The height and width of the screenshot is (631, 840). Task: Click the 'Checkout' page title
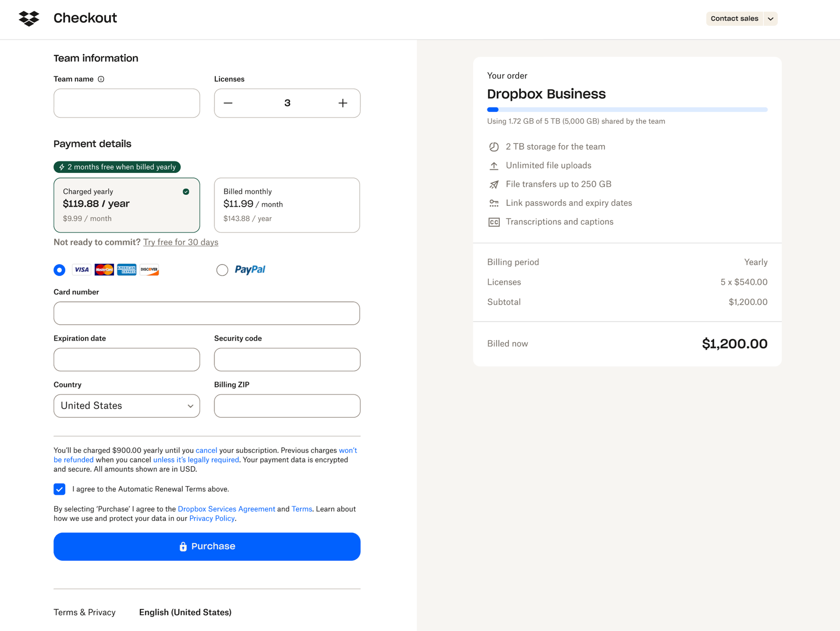[x=85, y=18]
